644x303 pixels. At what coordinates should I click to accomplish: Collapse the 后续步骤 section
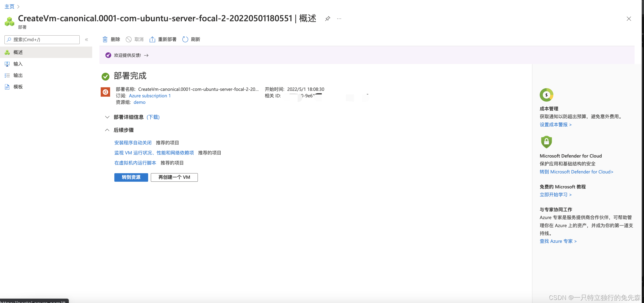[x=107, y=130]
